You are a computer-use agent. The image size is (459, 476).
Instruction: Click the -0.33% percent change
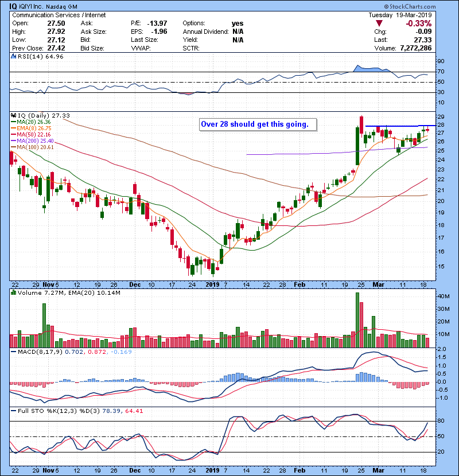coord(419,24)
